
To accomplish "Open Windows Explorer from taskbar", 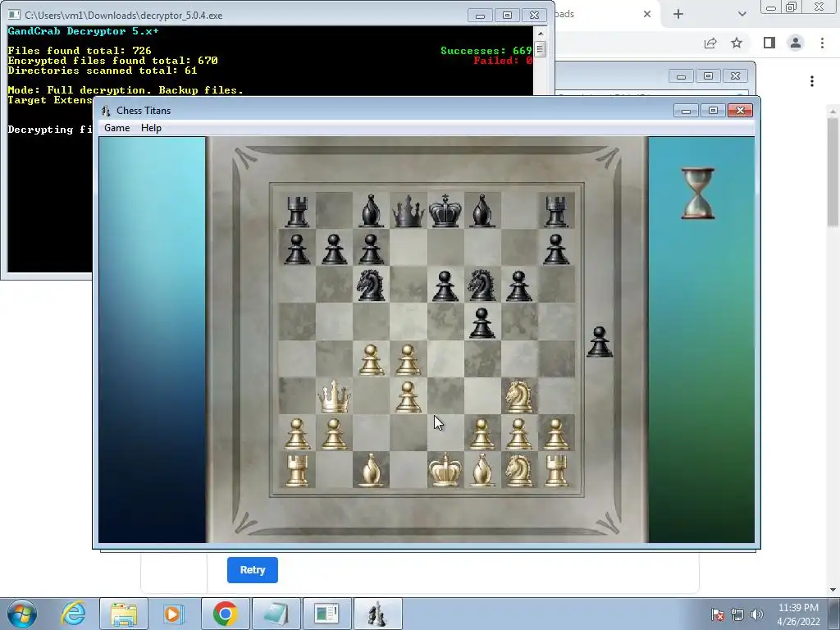I will pyautogui.click(x=124, y=614).
